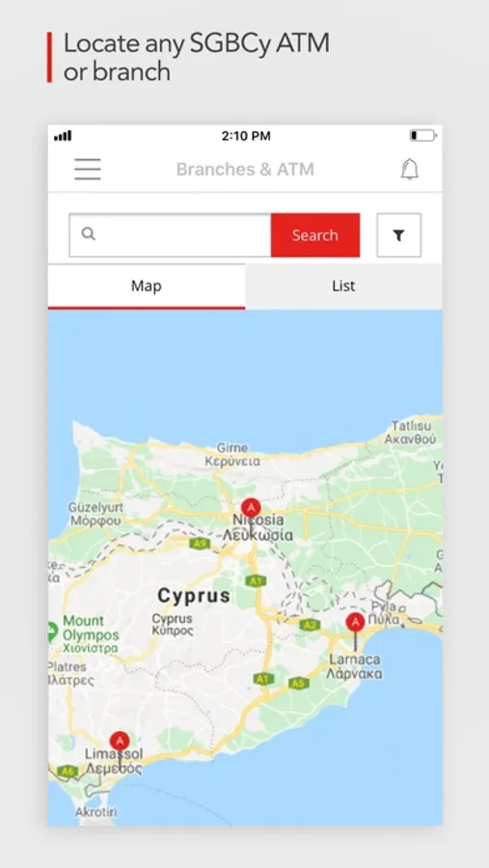Click the Cyprus country label on map
The width and height of the screenshot is (489, 868).
pos(194,596)
